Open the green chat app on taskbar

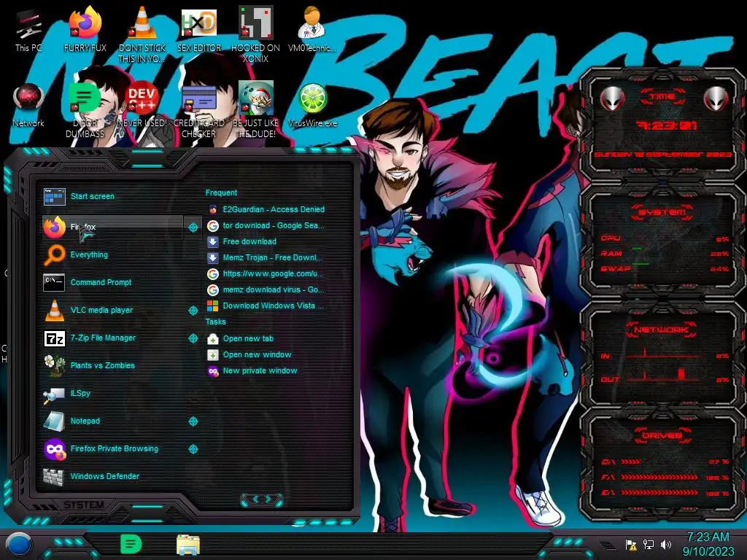(131, 544)
